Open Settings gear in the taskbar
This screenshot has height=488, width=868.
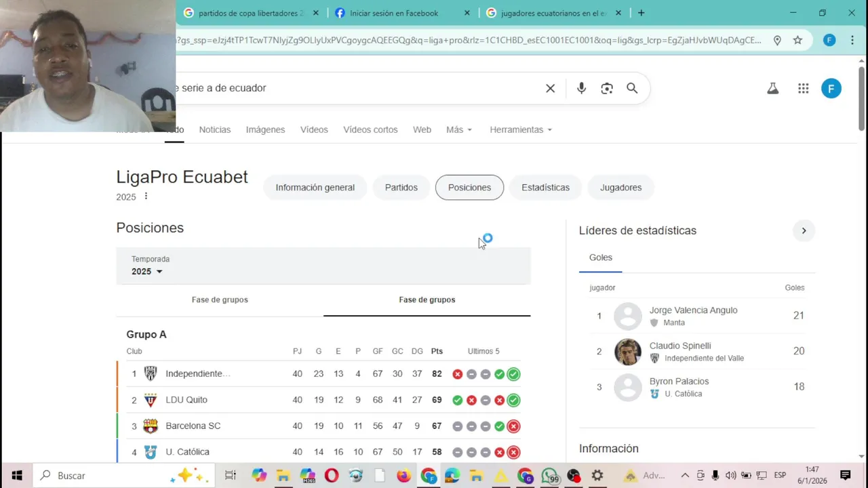[597, 475]
